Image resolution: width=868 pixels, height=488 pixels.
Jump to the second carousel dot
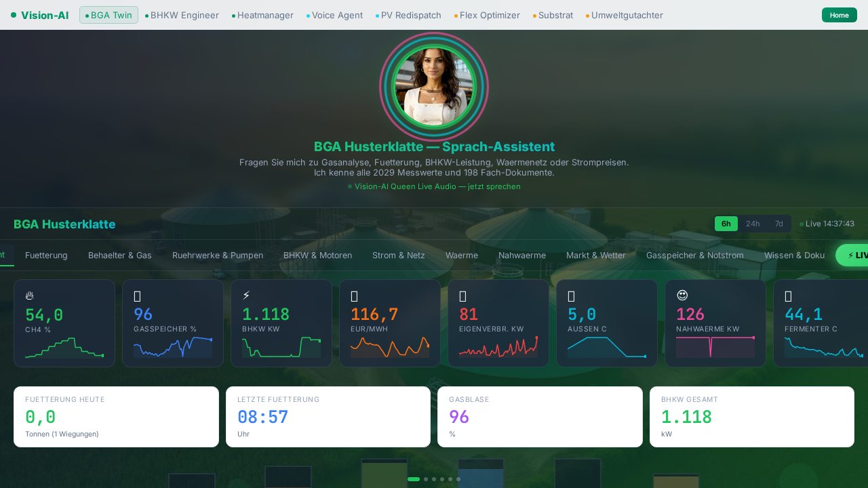tap(426, 479)
